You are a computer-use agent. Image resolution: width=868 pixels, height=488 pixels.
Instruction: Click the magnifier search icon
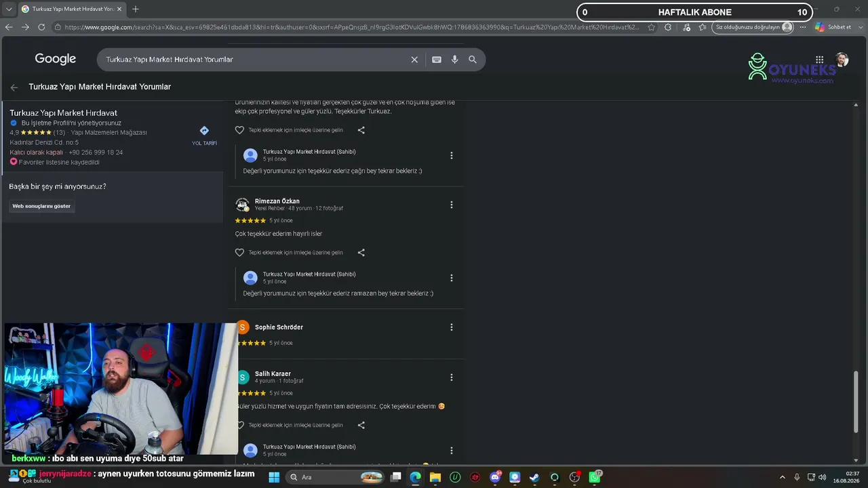pos(473,60)
